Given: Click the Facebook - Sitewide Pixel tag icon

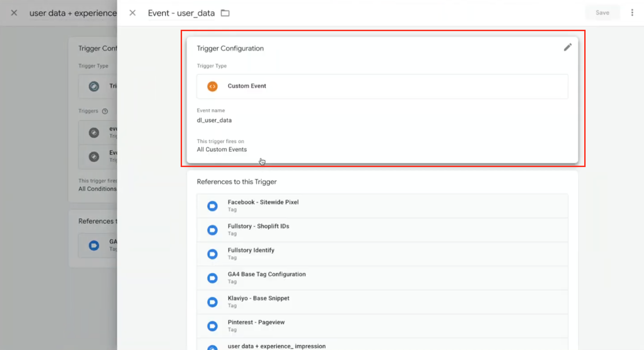Looking at the screenshot, I should tap(212, 206).
